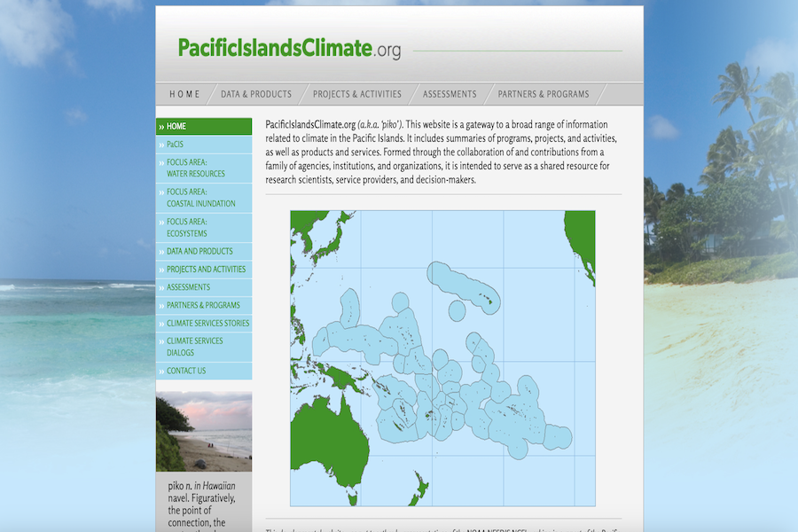Click the intro paragraph text 'PacificIslandsClimate.org (a.k.a. 'piko')'

(334, 125)
